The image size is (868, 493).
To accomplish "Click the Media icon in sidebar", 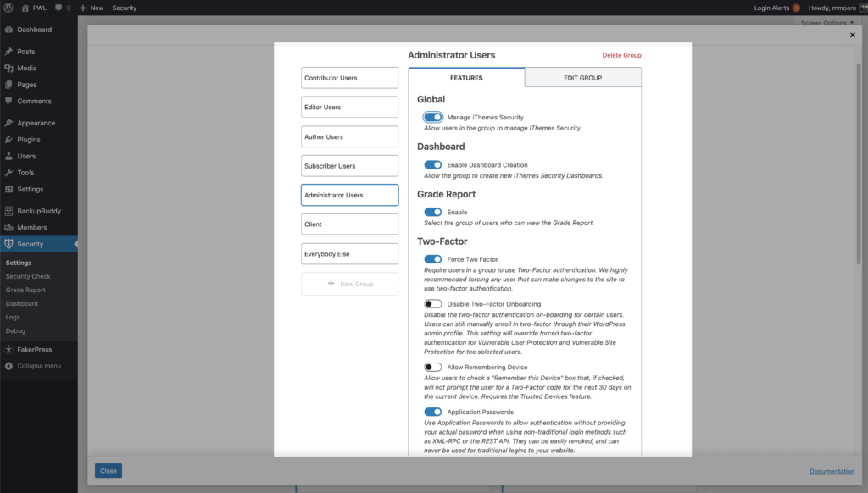I will pyautogui.click(x=8, y=68).
